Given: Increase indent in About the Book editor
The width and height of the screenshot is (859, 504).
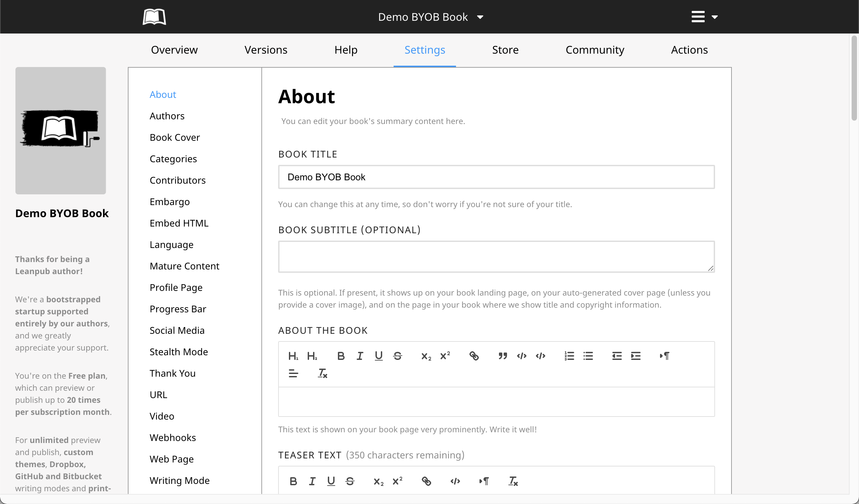Looking at the screenshot, I should [636, 356].
